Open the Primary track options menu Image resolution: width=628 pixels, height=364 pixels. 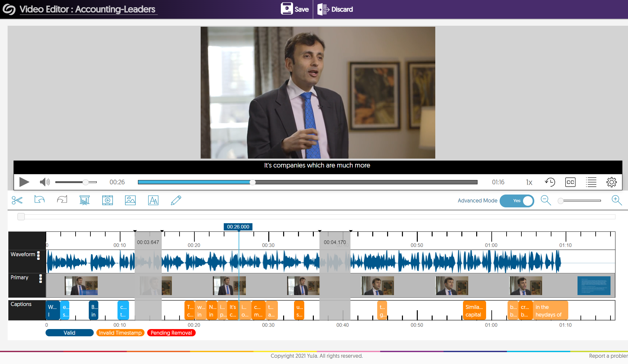pyautogui.click(x=41, y=279)
